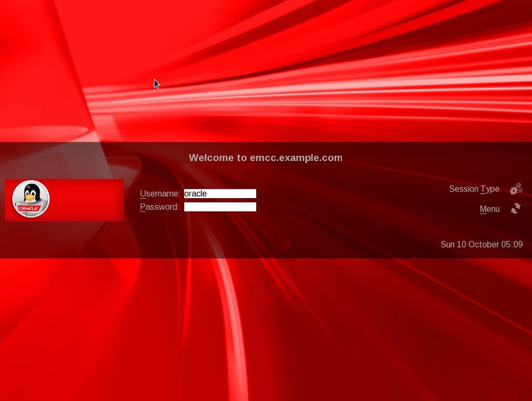Focus the Username input containing oracle

pyautogui.click(x=219, y=194)
